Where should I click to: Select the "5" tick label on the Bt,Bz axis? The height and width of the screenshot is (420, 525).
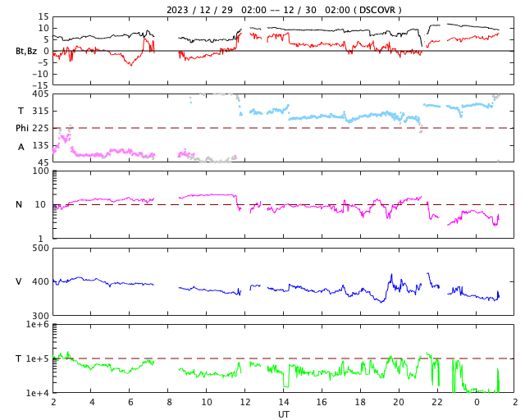tap(46, 39)
